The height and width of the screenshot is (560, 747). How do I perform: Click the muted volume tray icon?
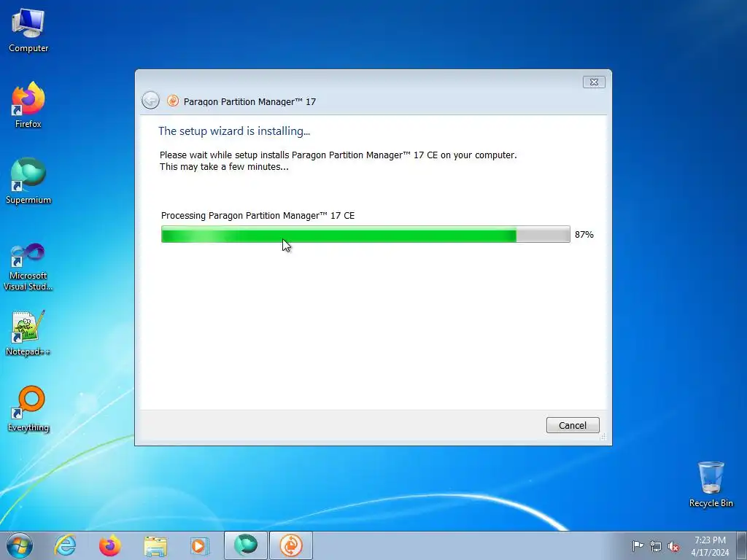[673, 546]
